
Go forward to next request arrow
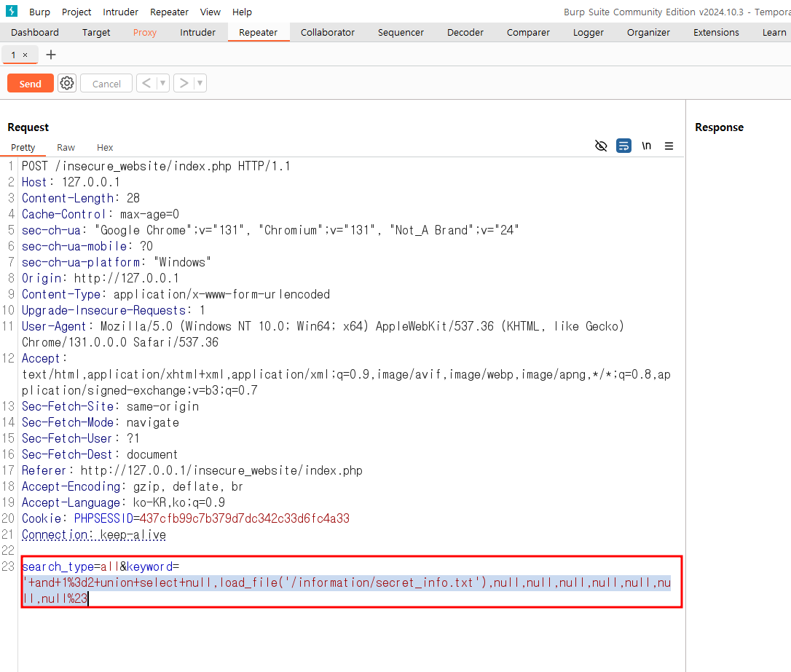coord(184,83)
